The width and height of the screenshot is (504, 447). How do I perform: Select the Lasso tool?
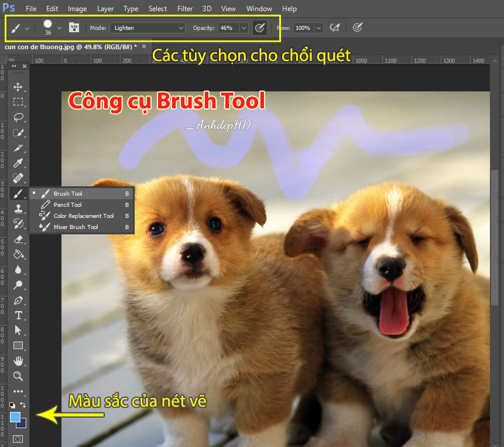coord(18,117)
